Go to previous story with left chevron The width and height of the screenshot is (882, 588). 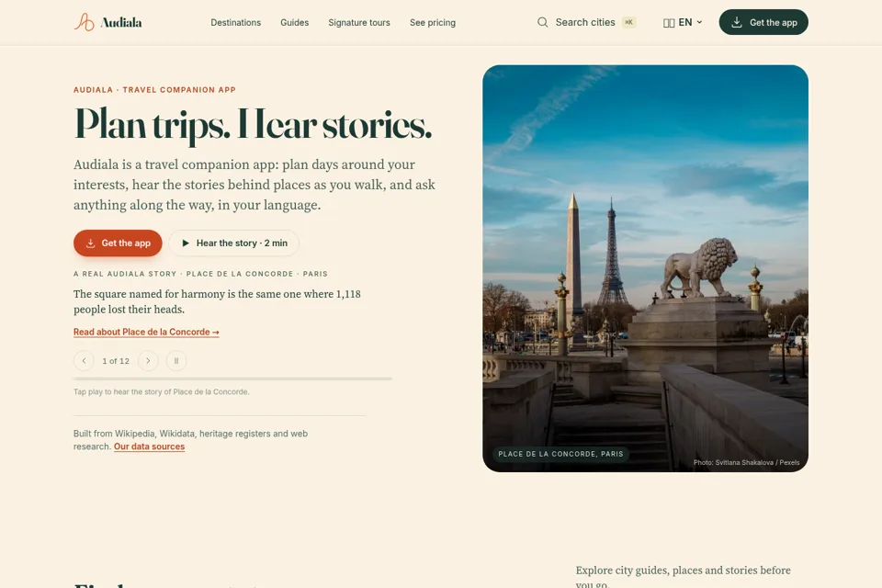click(x=84, y=361)
